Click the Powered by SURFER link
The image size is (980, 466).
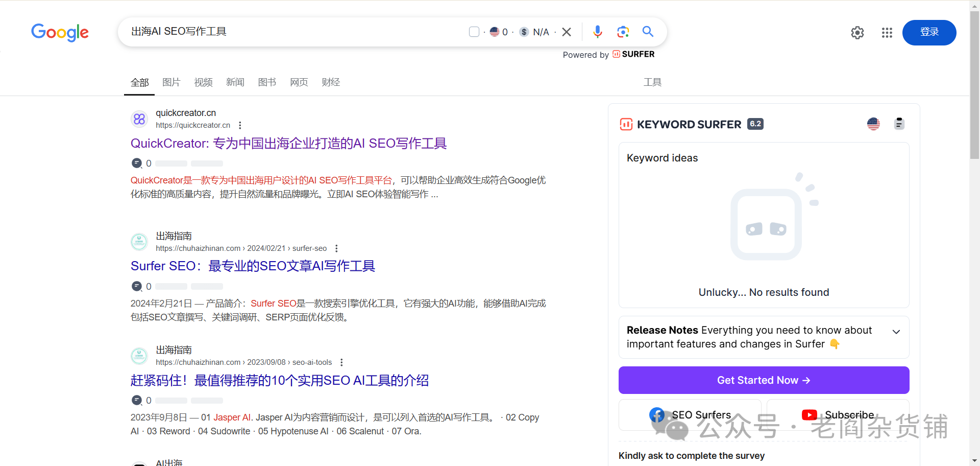click(608, 55)
